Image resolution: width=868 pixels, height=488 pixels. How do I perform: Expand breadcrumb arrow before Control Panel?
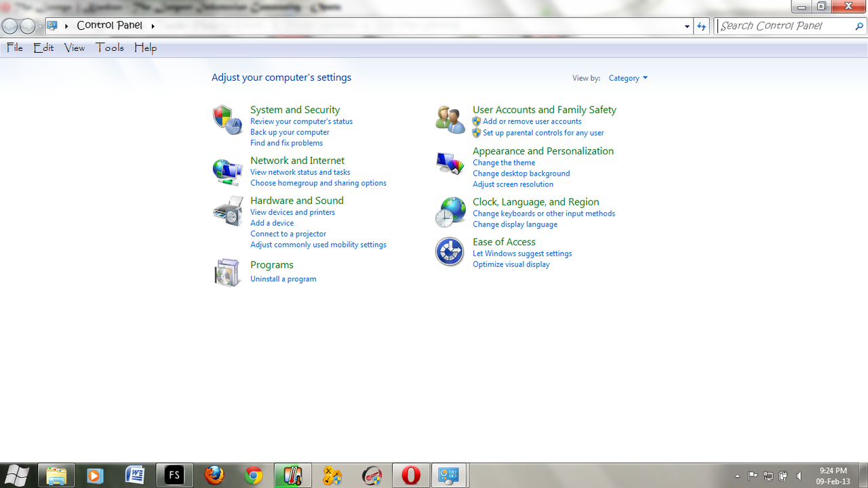66,26
